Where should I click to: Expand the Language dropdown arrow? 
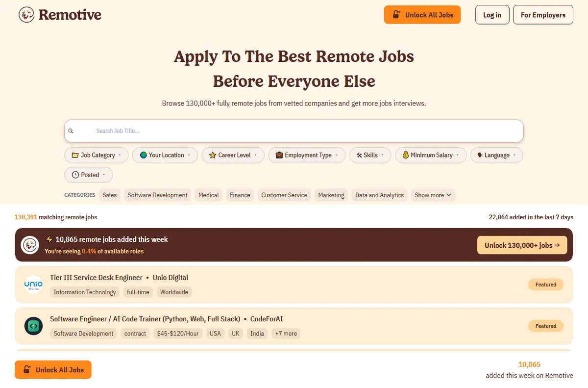click(515, 155)
